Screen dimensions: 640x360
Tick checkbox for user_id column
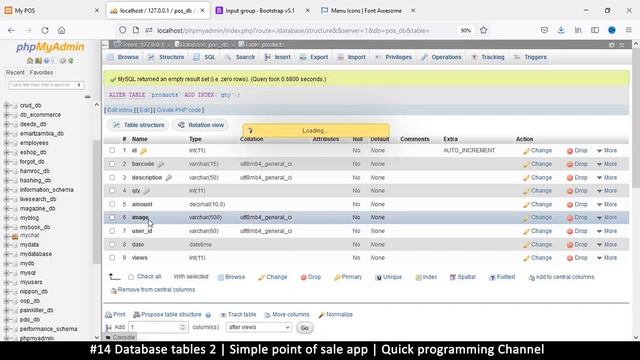(112, 231)
